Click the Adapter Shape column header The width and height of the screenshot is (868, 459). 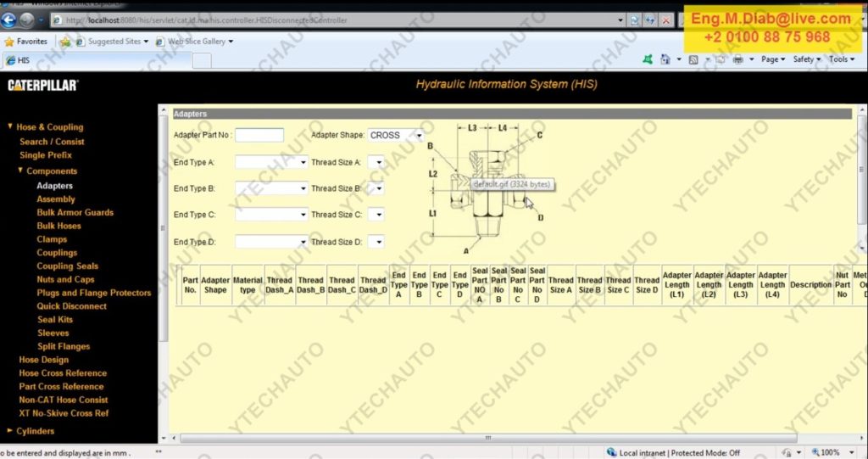(x=215, y=285)
